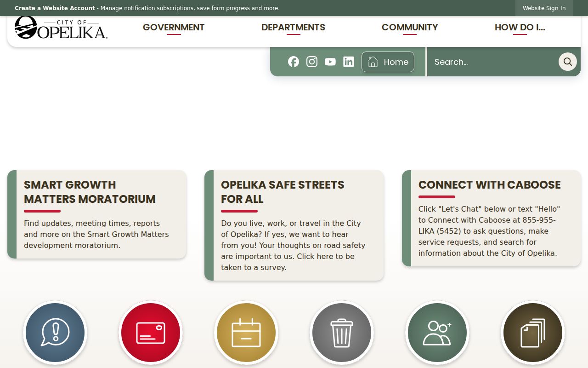This screenshot has height=368, width=588.
Task: Open the Opelika Safe Streets For All card
Action: [294, 225]
